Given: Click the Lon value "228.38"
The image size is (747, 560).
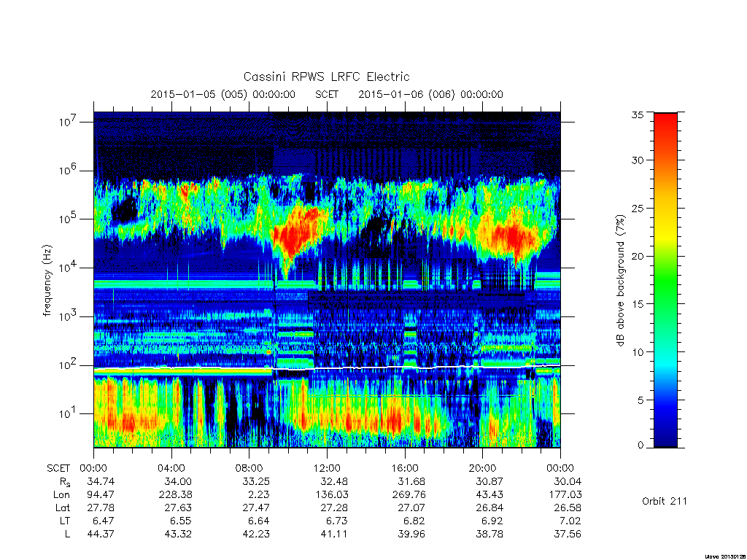Looking at the screenshot, I should [x=175, y=495].
